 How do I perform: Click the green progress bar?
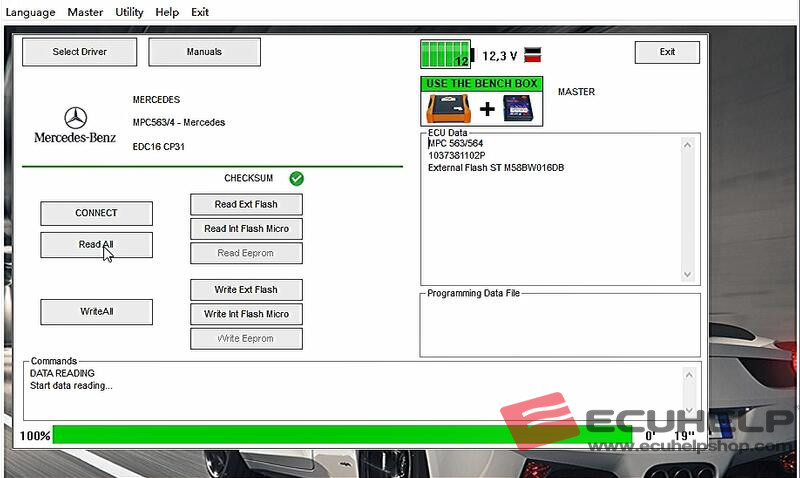point(342,435)
